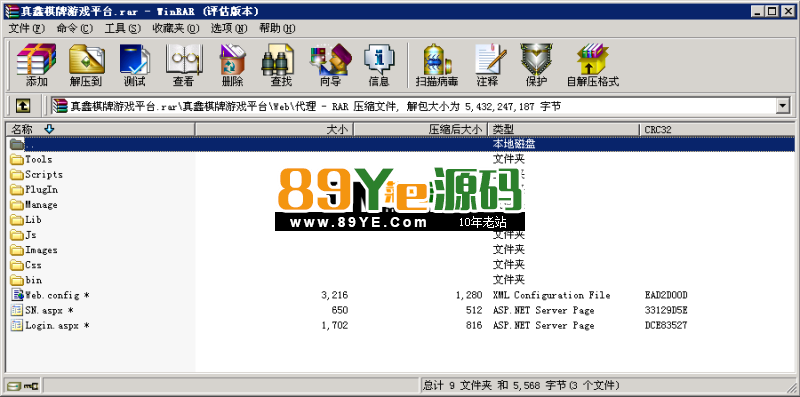
Task: Sort by the 名称 column header
Action: [x=100, y=130]
